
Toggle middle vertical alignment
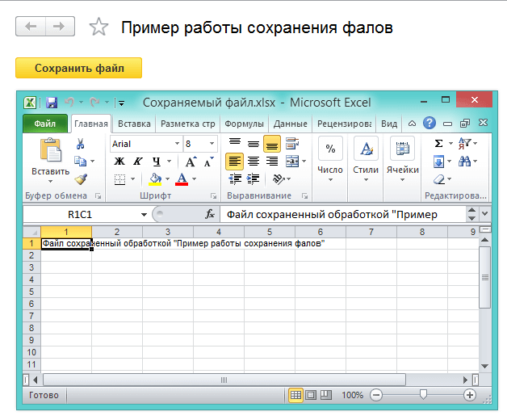coord(253,144)
